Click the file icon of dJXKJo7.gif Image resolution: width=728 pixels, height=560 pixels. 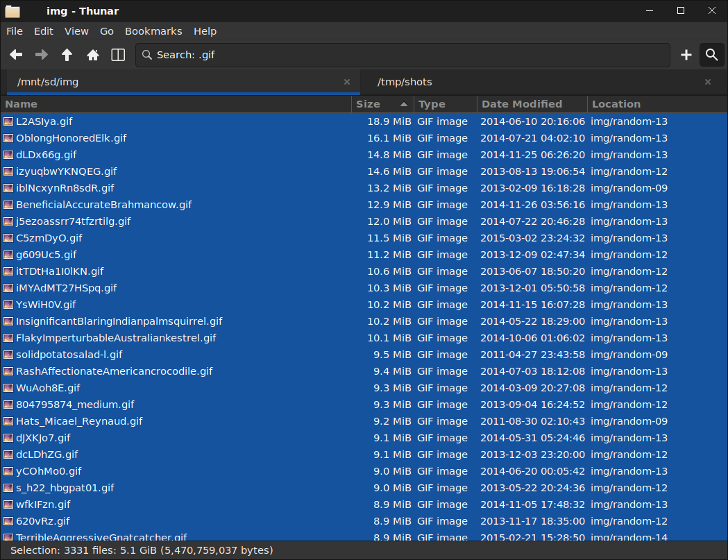point(8,439)
